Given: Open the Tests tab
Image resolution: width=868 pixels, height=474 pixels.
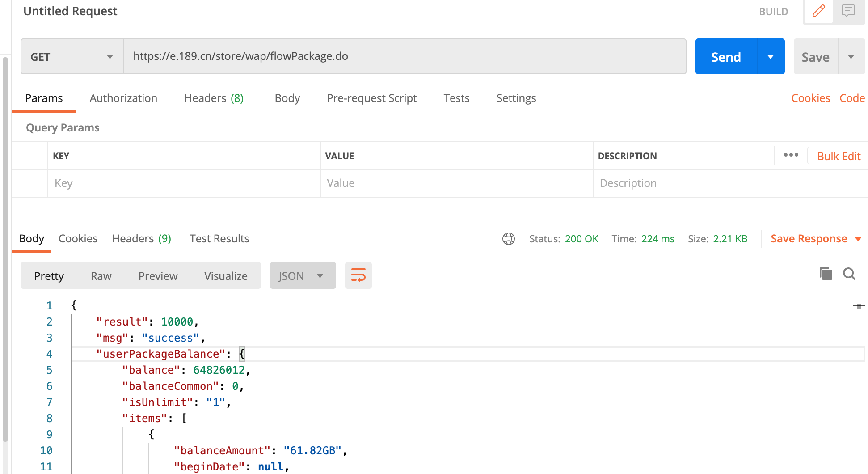Looking at the screenshot, I should (456, 98).
